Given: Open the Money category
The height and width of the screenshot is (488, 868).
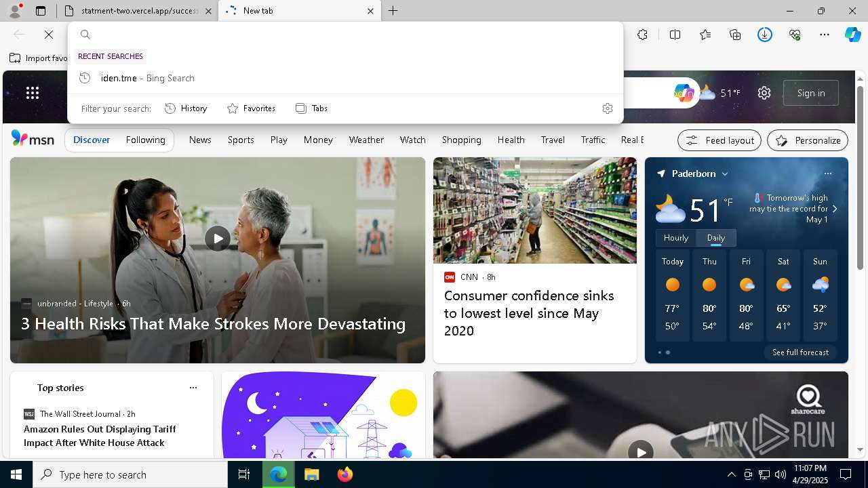Looking at the screenshot, I should coord(318,140).
